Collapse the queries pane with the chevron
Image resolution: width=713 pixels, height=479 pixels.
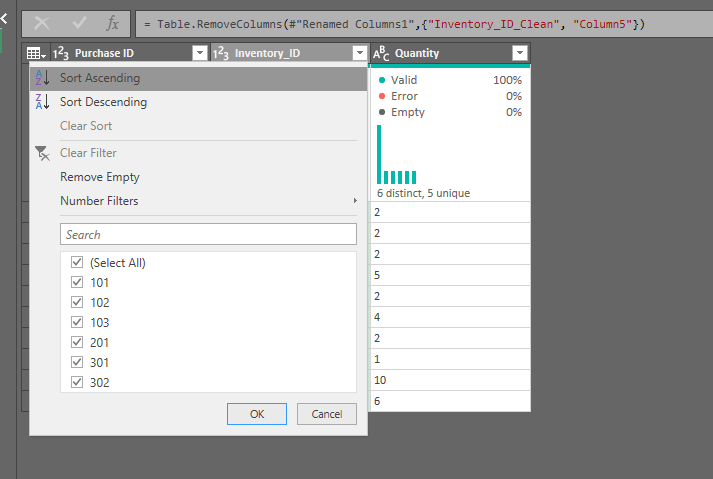pos(4,19)
